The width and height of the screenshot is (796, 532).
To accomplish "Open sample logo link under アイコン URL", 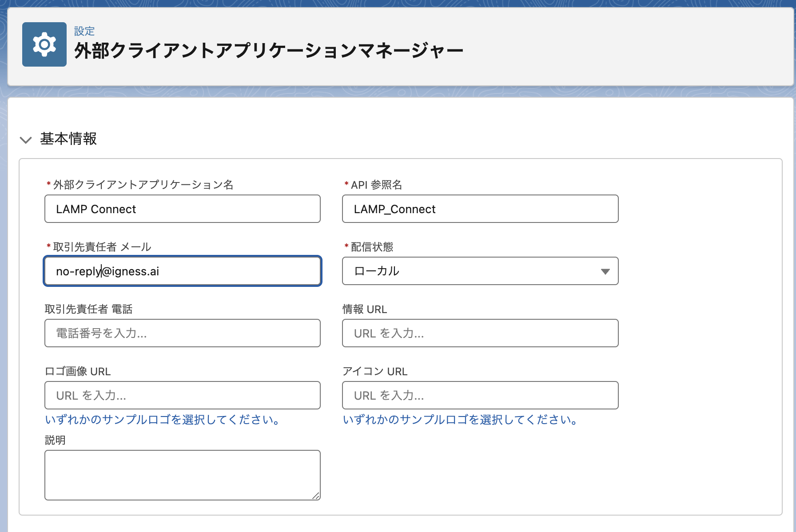I will [x=460, y=420].
